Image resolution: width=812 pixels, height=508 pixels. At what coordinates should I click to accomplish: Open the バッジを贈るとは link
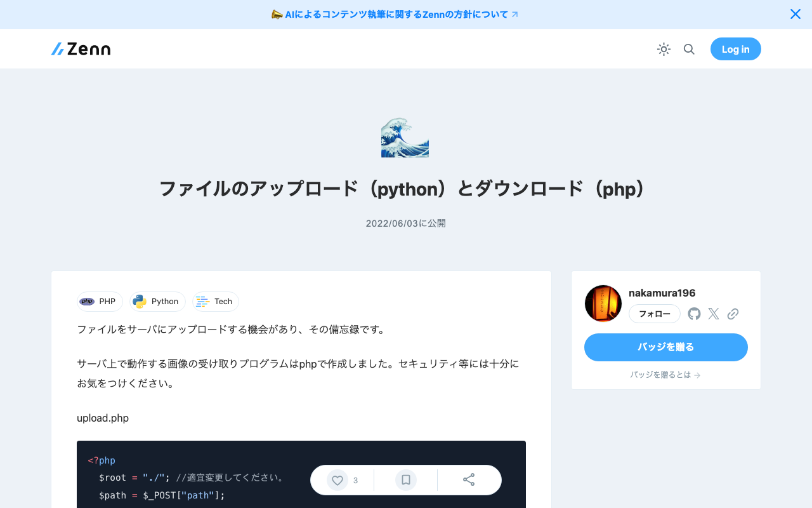coord(665,375)
